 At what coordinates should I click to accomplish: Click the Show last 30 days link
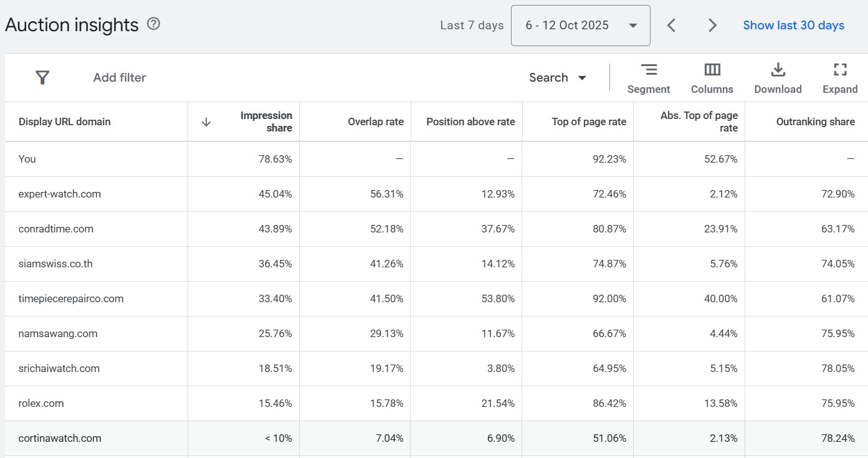pos(793,26)
